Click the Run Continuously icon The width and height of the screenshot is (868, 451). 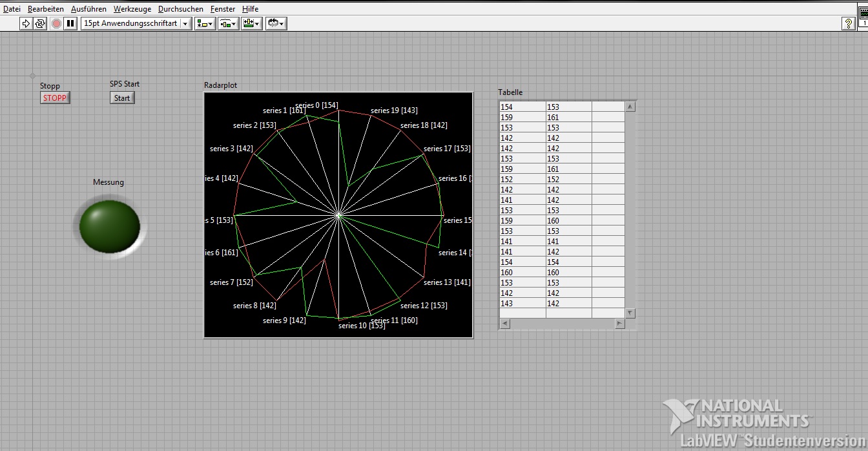coord(40,24)
